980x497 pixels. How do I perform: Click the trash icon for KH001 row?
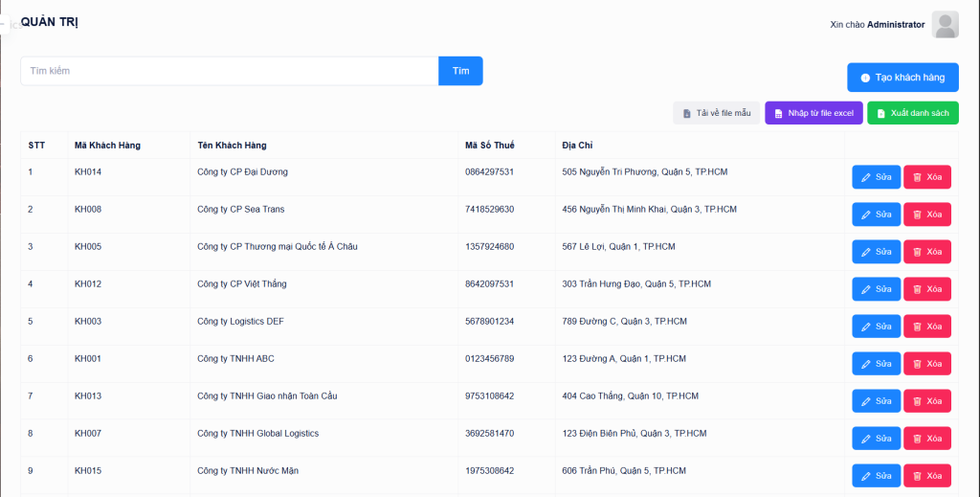(x=917, y=364)
